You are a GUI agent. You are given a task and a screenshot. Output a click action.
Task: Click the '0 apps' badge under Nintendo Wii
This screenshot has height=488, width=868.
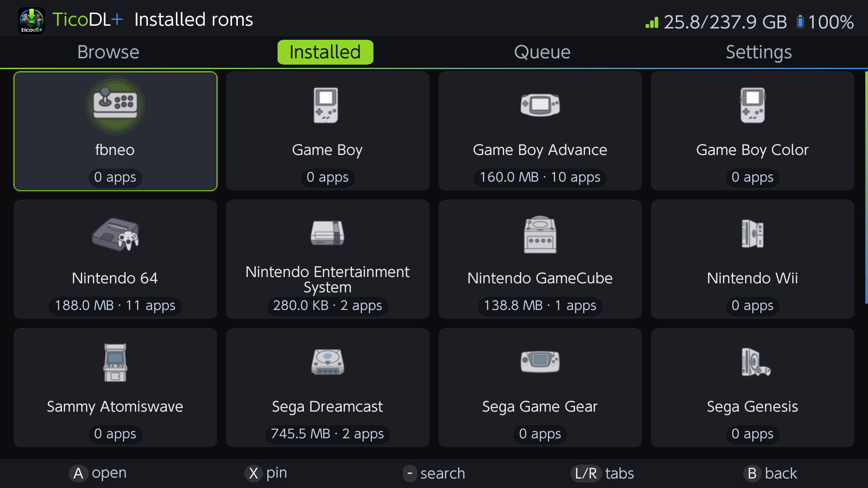tap(752, 305)
